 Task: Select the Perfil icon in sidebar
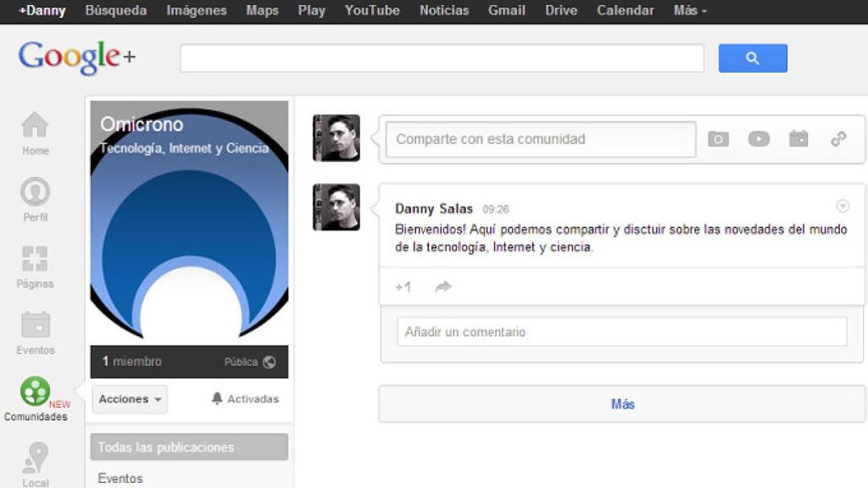[x=34, y=197]
